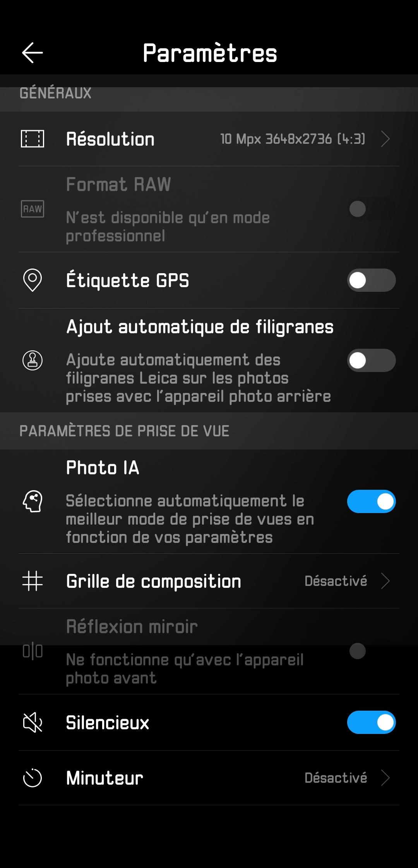
Task: Open Résolution options via chevron
Action: point(385,139)
